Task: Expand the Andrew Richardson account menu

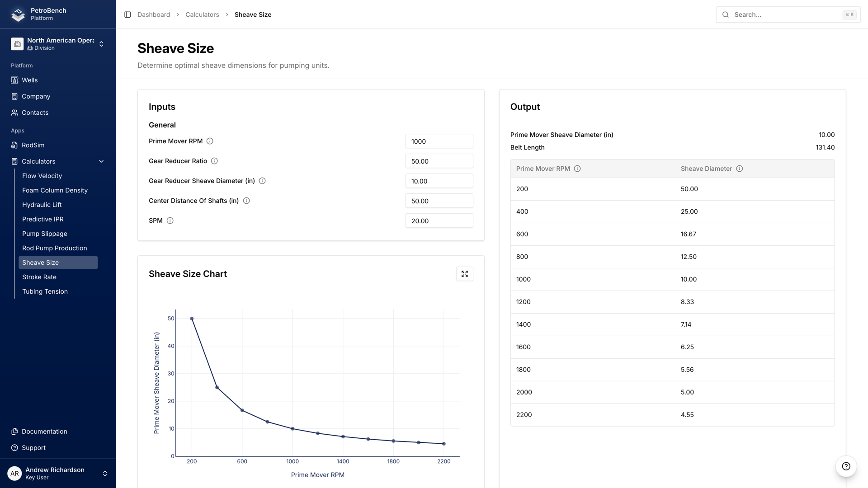Action: point(104,473)
